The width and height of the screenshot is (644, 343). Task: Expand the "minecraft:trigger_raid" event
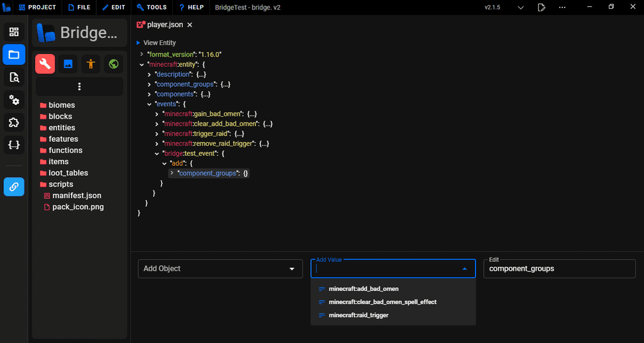point(157,134)
